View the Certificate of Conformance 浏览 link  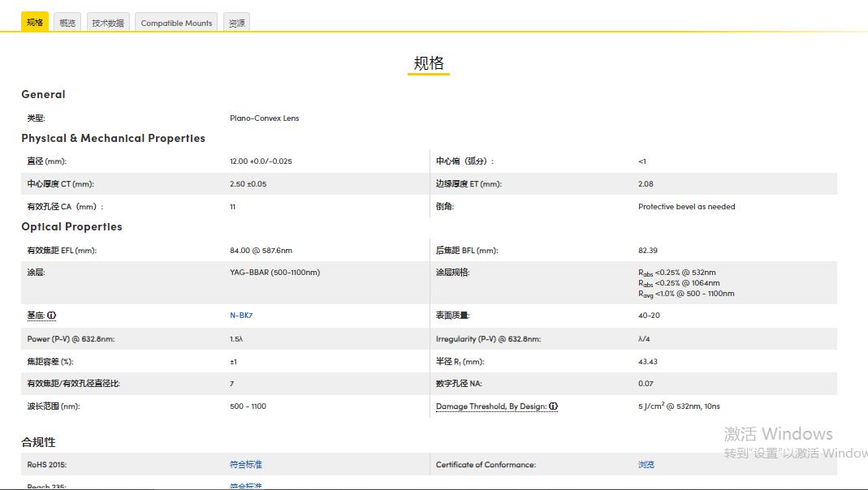click(x=646, y=464)
